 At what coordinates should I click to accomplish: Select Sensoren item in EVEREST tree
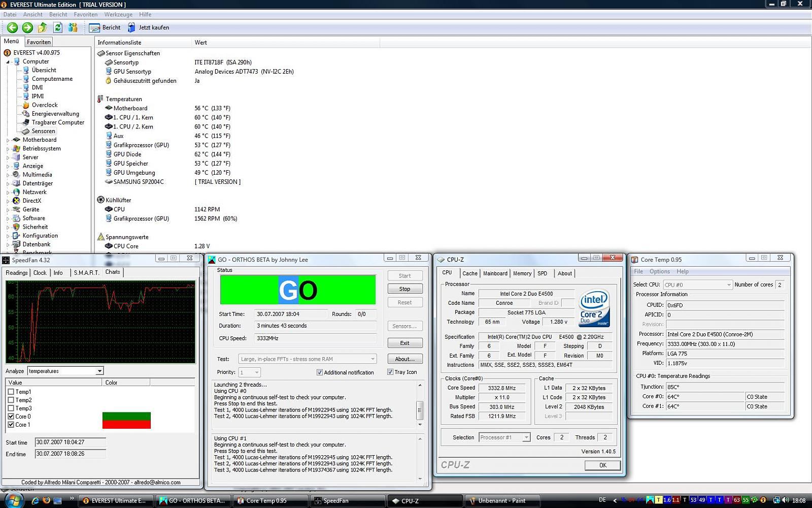[x=43, y=131]
